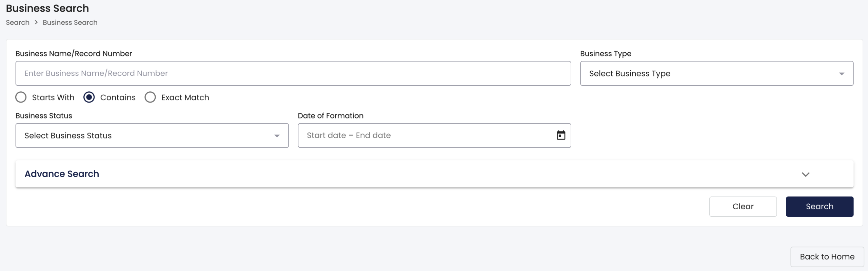The width and height of the screenshot is (868, 271).
Task: Click the Start date placeholder text
Action: click(326, 135)
